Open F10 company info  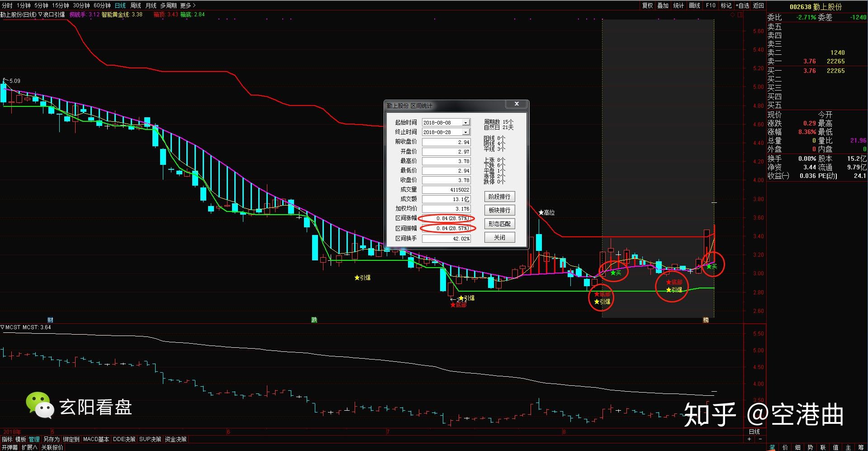click(x=711, y=5)
